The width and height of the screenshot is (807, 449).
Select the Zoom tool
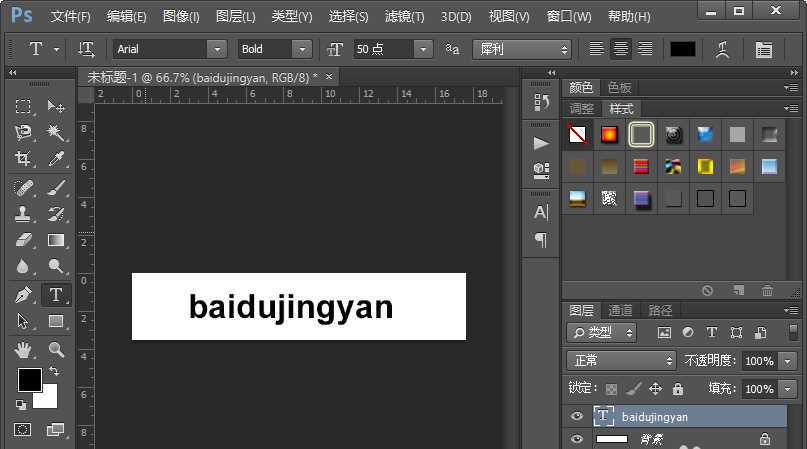tap(56, 349)
